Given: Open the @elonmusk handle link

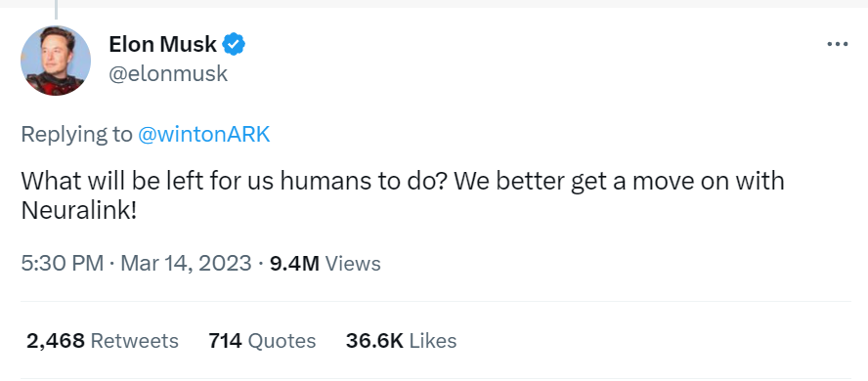Looking at the screenshot, I should 168,73.
